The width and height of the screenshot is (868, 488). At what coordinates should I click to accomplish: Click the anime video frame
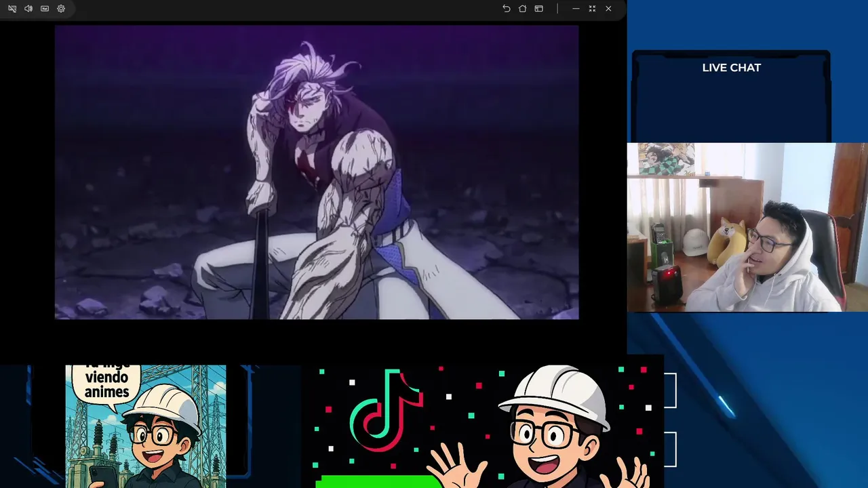click(317, 172)
